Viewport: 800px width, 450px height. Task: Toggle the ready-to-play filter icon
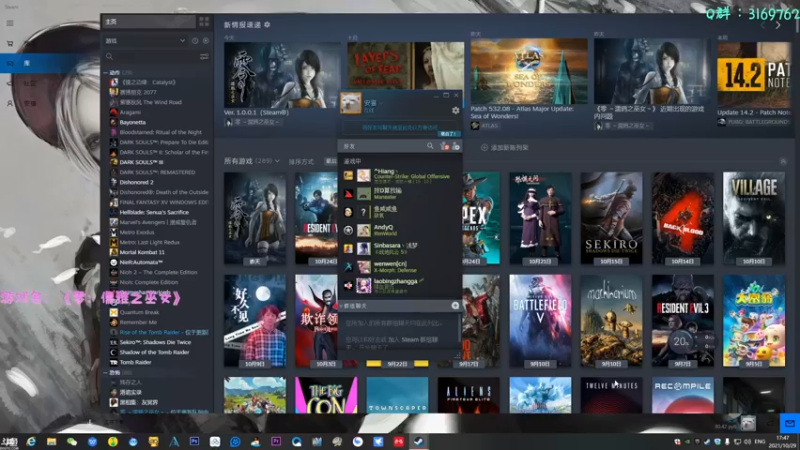click(x=206, y=40)
